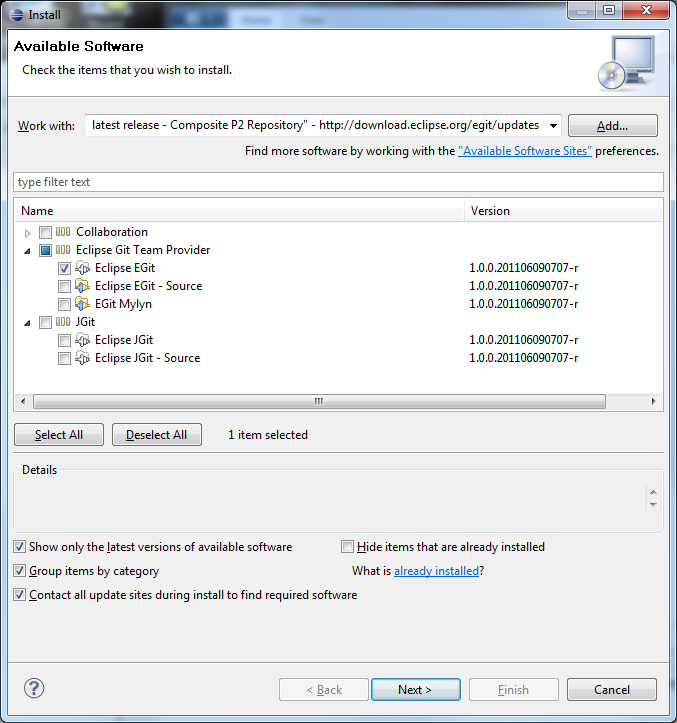Click the Add... repository button
Screen dimensions: 677x723
pyautogui.click(x=612, y=125)
